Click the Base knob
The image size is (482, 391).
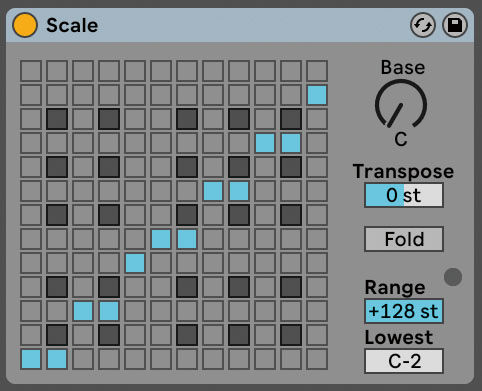pos(401,105)
